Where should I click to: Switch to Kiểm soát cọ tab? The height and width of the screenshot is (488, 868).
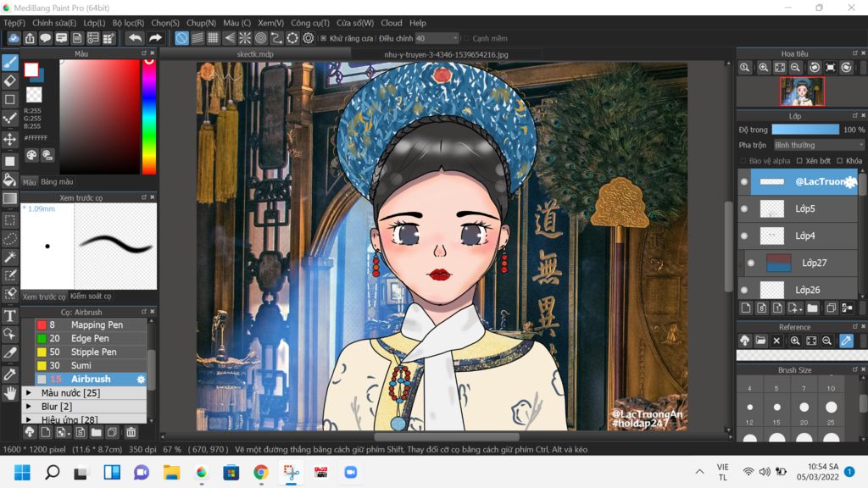tap(91, 296)
